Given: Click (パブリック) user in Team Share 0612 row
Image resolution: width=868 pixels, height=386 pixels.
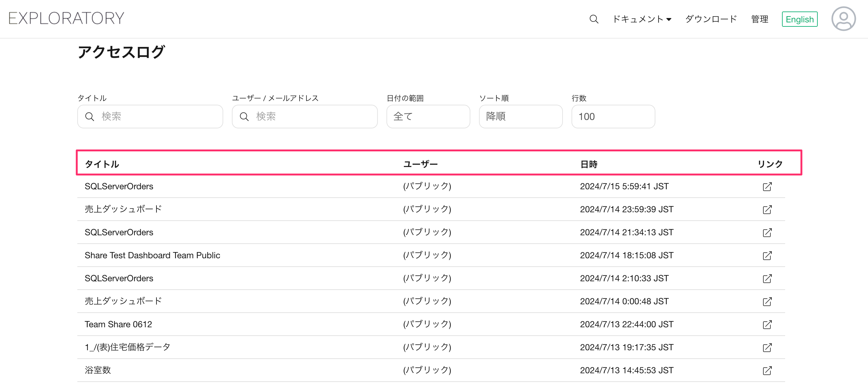Looking at the screenshot, I should pyautogui.click(x=427, y=324).
